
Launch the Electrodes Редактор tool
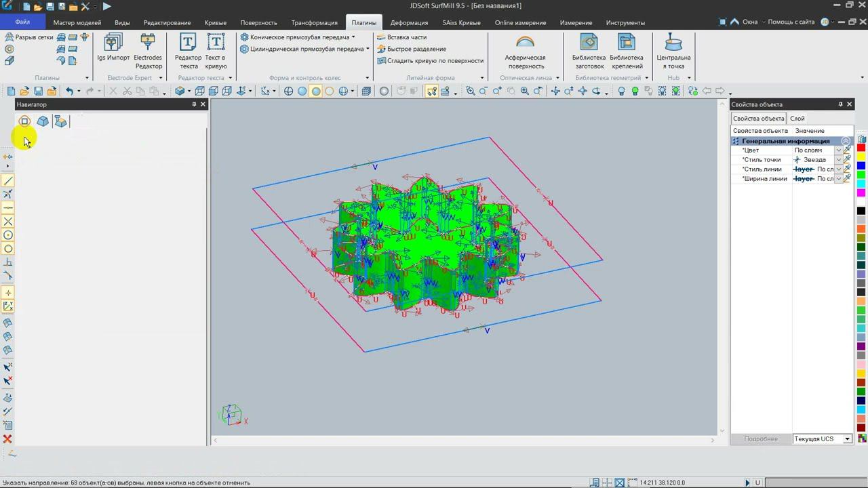click(148, 50)
